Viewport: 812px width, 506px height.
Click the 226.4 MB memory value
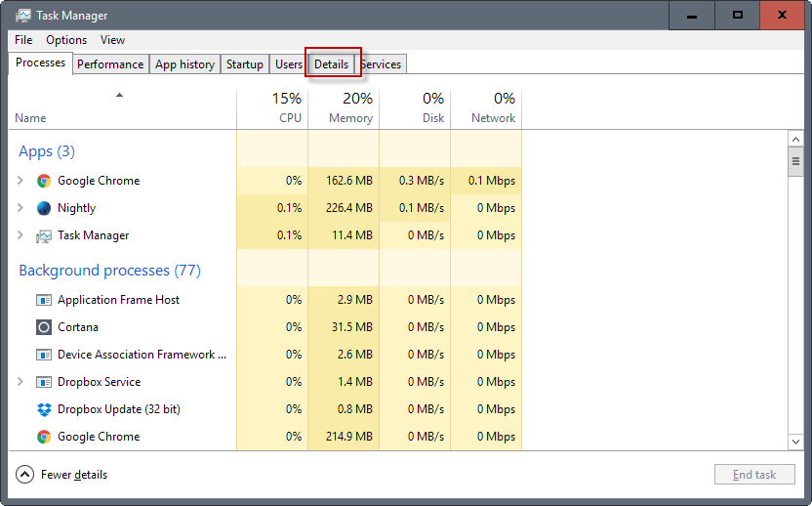pyautogui.click(x=349, y=208)
